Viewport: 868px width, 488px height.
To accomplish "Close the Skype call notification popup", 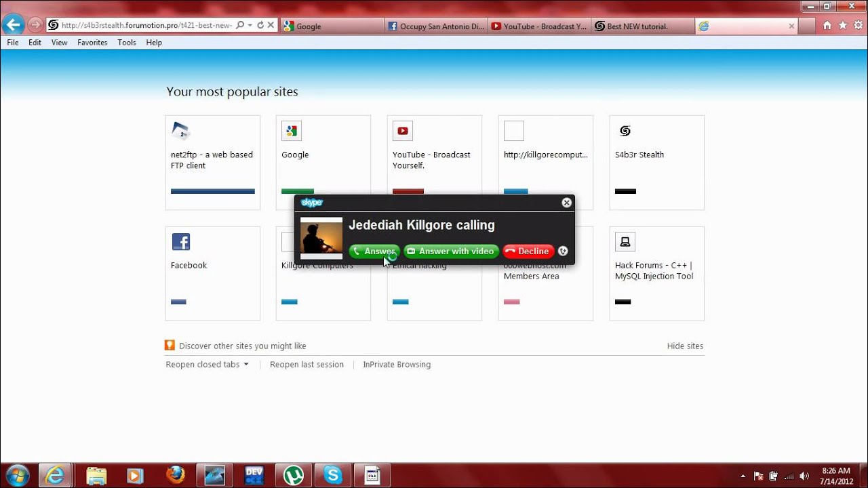I will 566,203.
